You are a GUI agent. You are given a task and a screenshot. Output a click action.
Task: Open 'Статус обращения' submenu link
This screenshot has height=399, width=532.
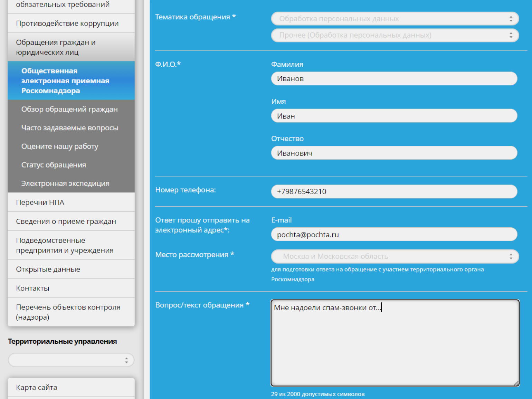click(54, 165)
